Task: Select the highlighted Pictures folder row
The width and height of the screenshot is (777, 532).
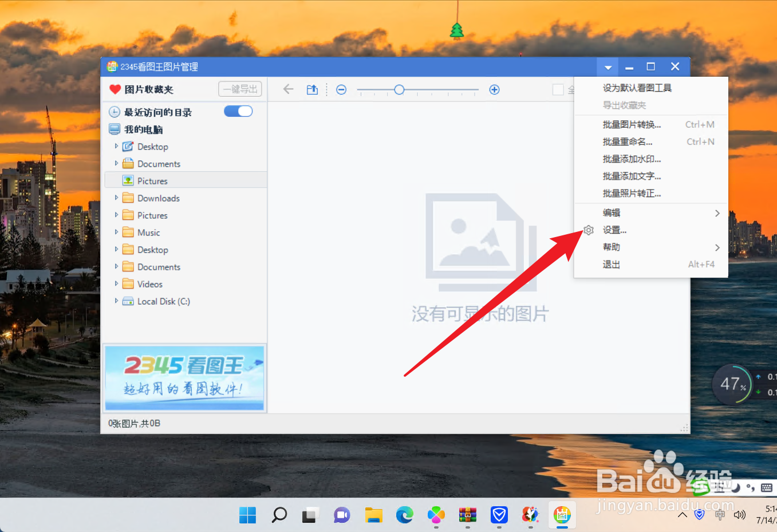Action: click(x=186, y=181)
